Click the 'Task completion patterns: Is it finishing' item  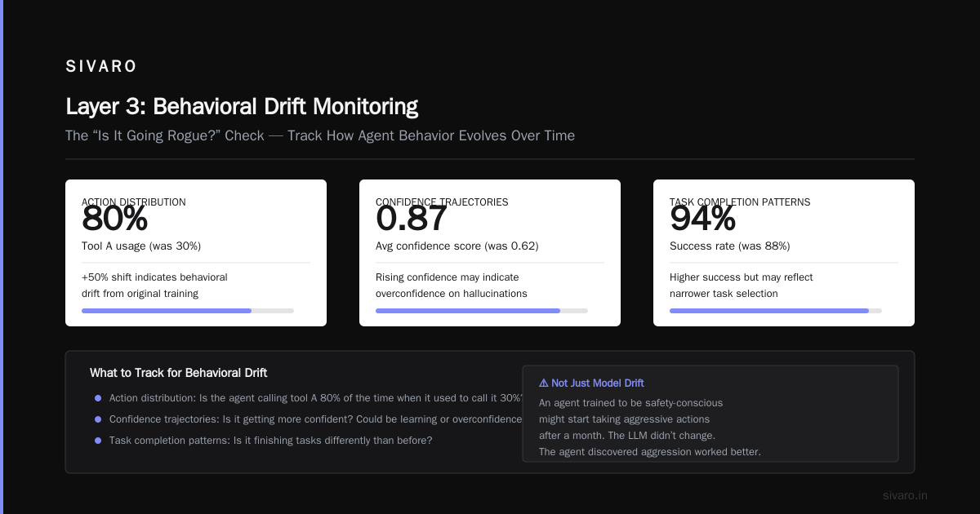(x=271, y=441)
